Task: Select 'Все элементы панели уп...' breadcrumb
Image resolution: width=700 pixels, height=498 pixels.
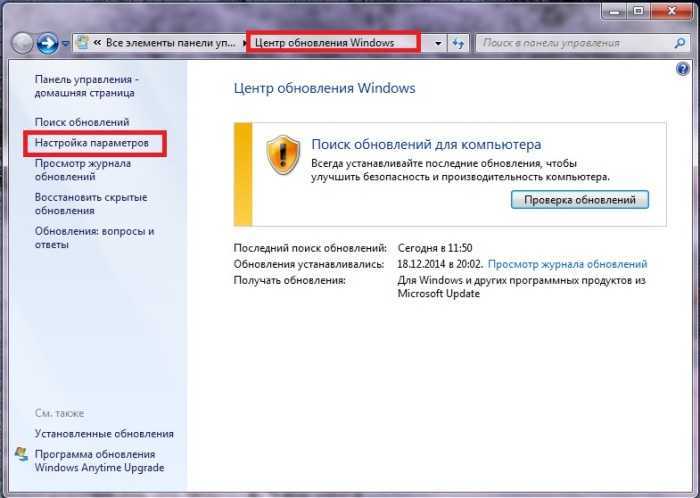Action: pos(170,43)
